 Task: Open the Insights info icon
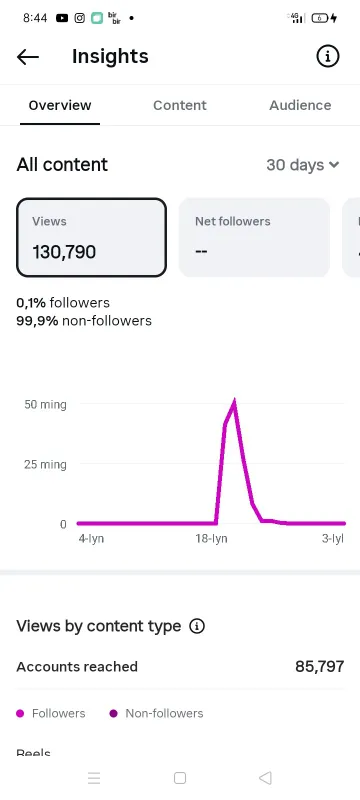click(x=327, y=56)
